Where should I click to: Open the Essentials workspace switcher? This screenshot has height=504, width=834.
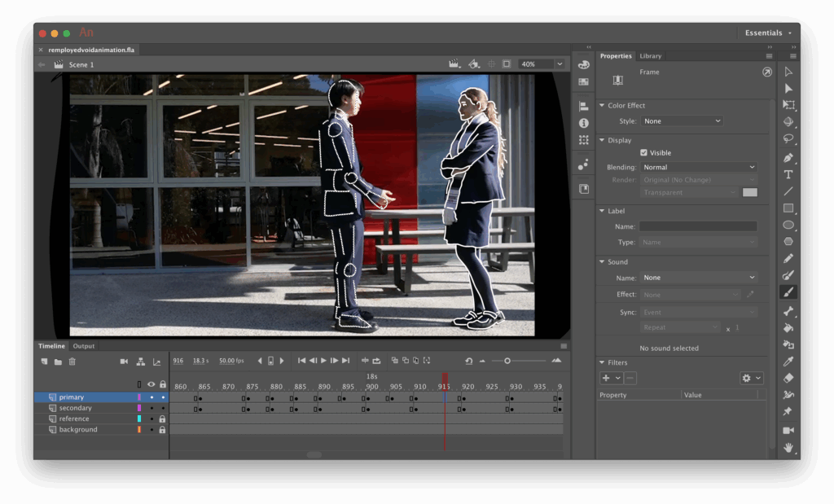767,33
